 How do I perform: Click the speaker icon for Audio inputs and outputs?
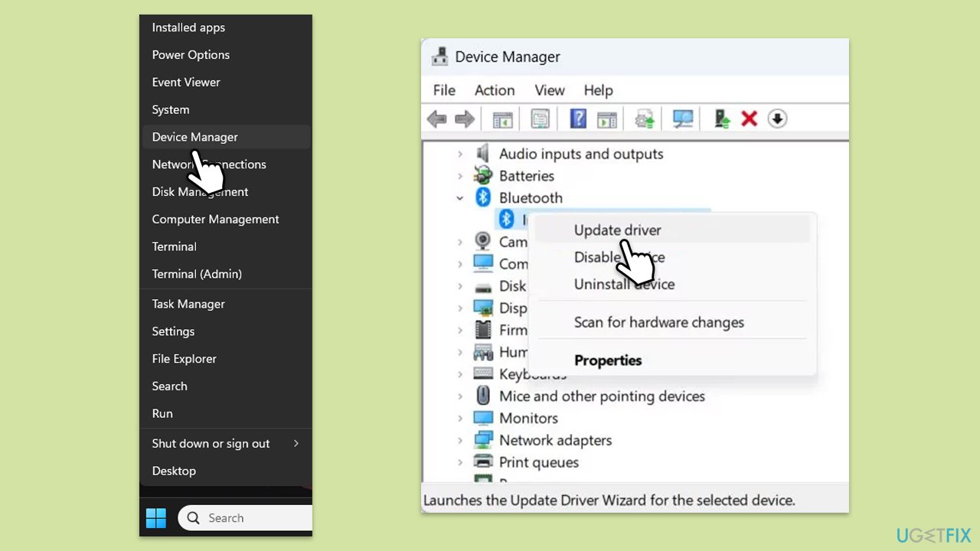(482, 154)
